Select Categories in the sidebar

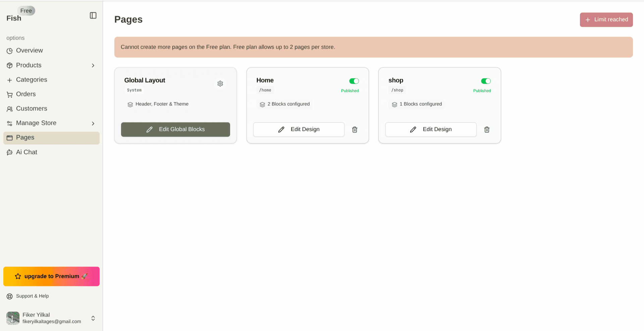pos(32,80)
